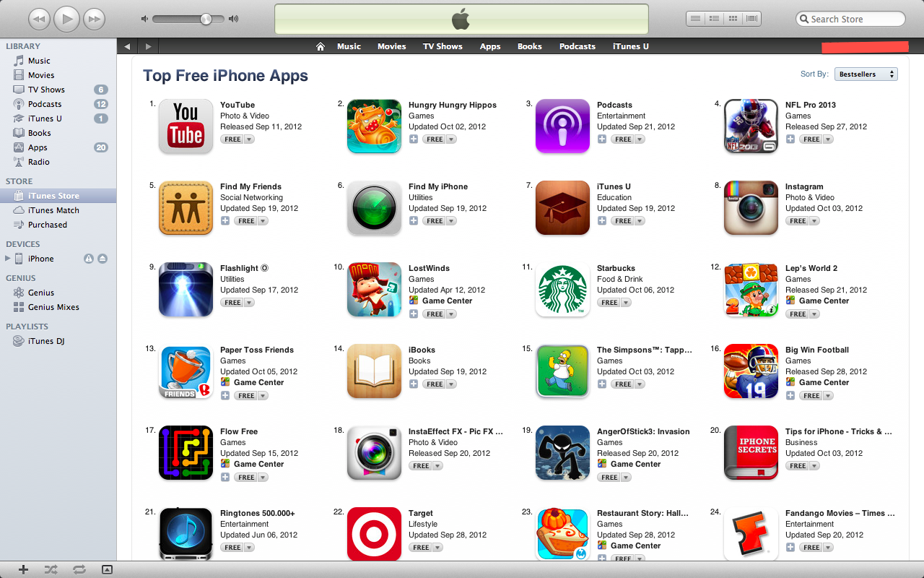
Task: Switch to Cover Flow view
Action: click(x=751, y=19)
